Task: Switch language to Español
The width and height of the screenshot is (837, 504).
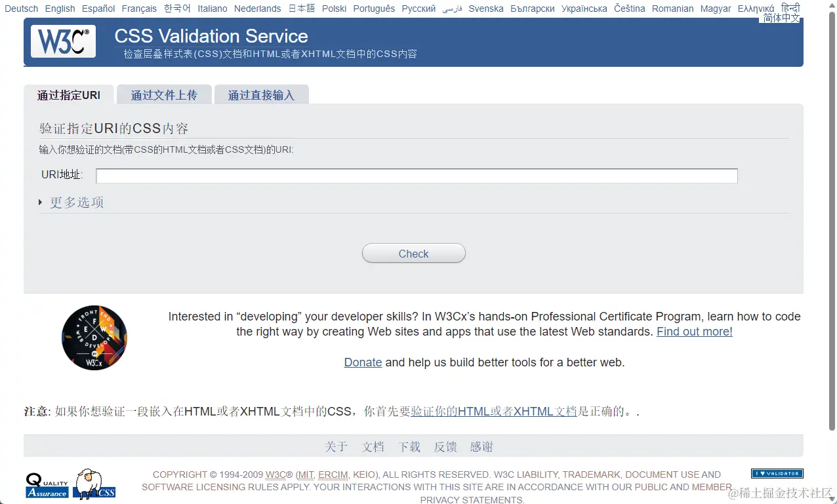Action: pos(98,9)
